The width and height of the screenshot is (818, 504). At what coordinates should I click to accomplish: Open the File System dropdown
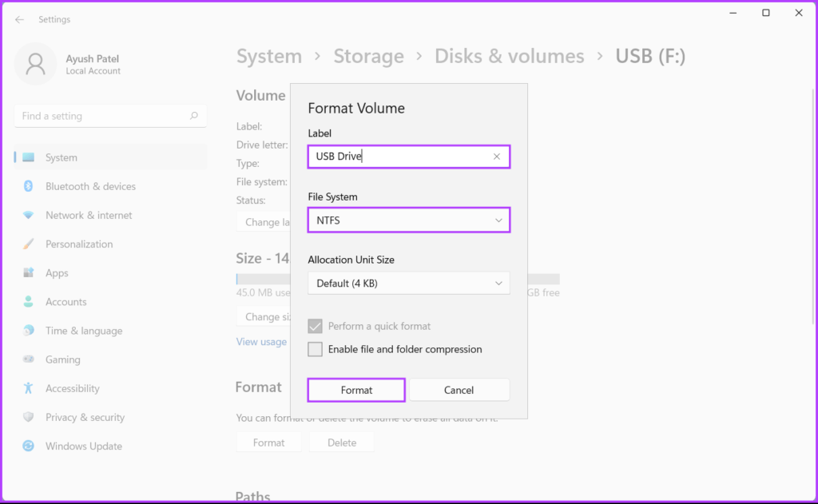tap(408, 220)
